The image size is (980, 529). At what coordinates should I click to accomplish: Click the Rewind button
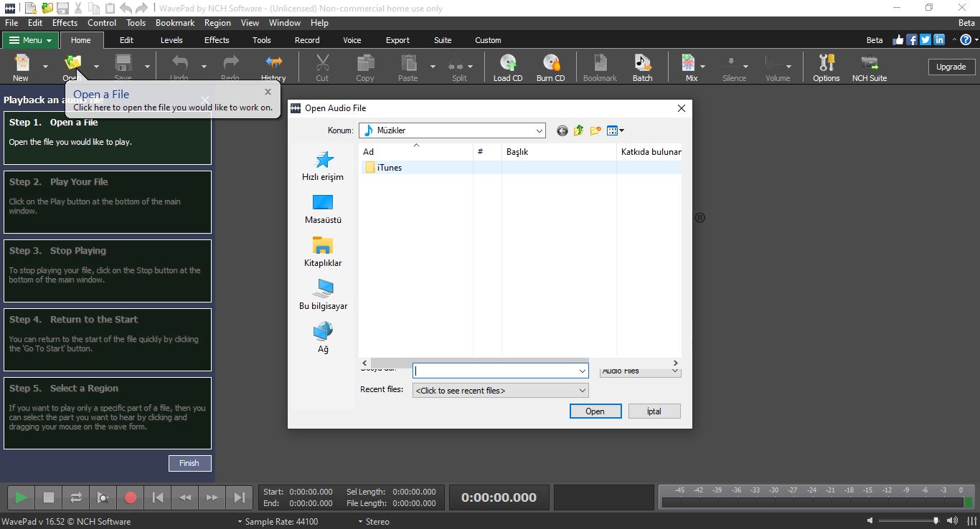tap(185, 497)
